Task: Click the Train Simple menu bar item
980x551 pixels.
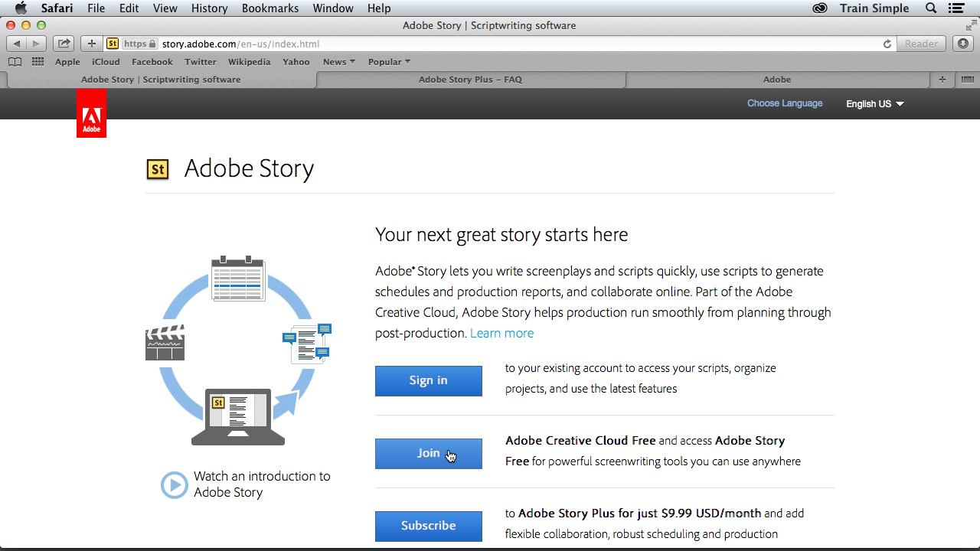Action: 874,8
